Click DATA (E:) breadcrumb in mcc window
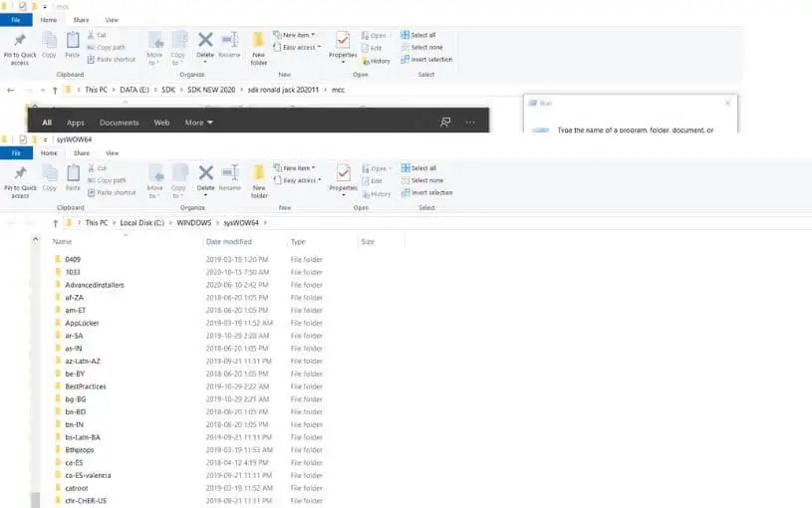 (x=135, y=90)
